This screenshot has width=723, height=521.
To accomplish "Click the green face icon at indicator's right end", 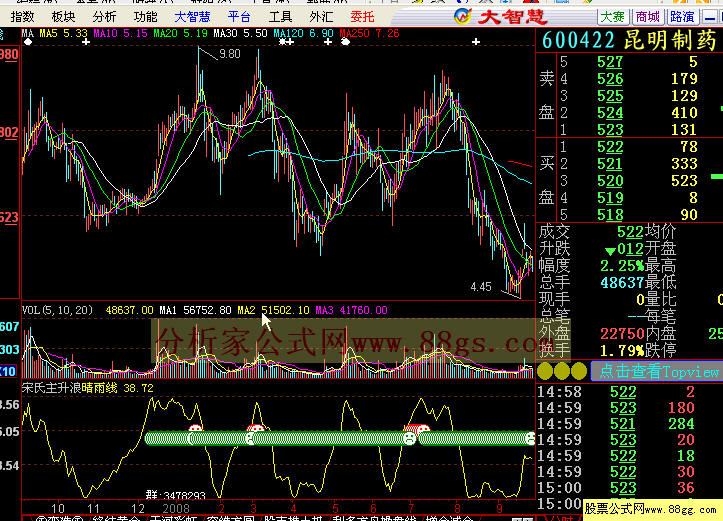I will (530, 438).
